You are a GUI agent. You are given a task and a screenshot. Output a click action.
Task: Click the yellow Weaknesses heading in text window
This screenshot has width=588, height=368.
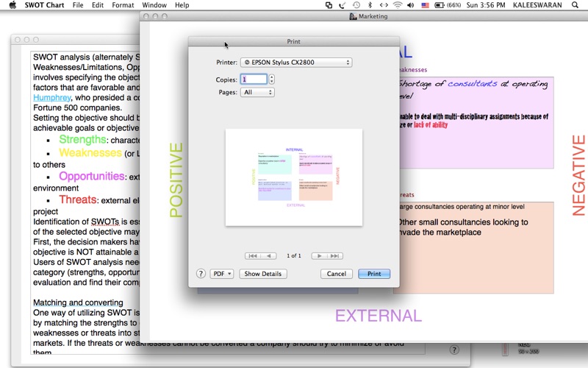pyautogui.click(x=90, y=152)
